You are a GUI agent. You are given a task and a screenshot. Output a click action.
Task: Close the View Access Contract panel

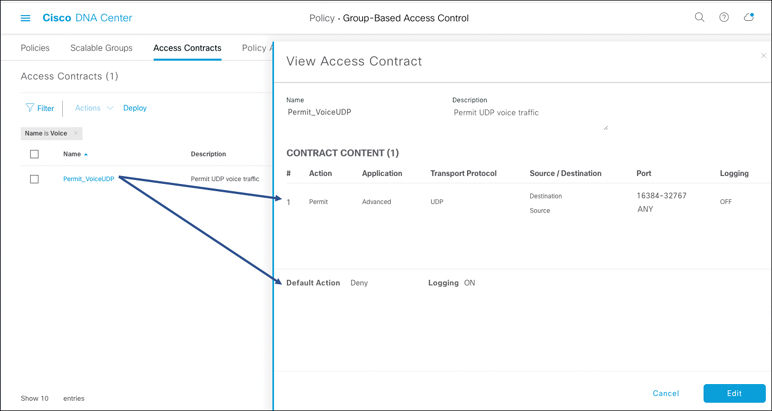click(x=764, y=56)
